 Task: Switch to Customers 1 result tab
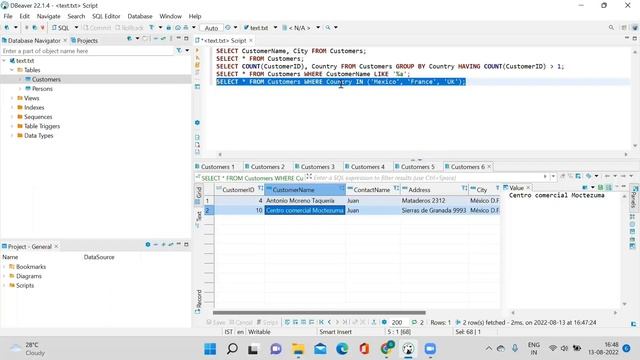pos(215,167)
